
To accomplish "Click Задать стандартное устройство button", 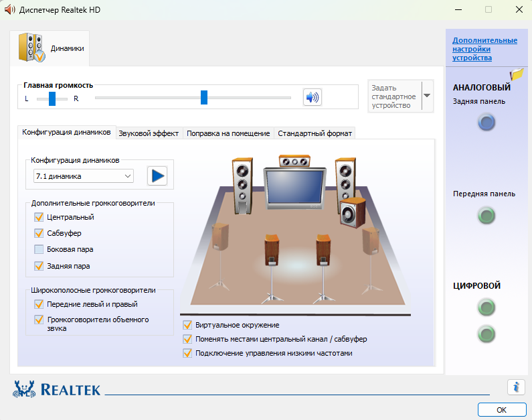I will click(x=395, y=96).
